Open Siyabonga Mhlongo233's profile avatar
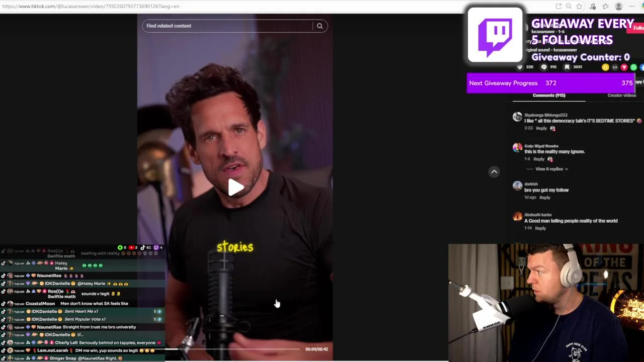644x362 pixels. [x=517, y=117]
